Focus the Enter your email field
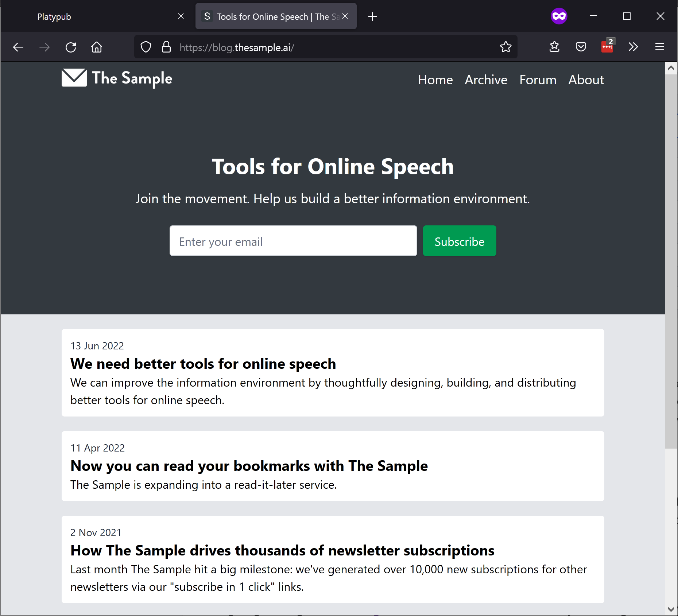The height and width of the screenshot is (616, 678). (x=293, y=241)
